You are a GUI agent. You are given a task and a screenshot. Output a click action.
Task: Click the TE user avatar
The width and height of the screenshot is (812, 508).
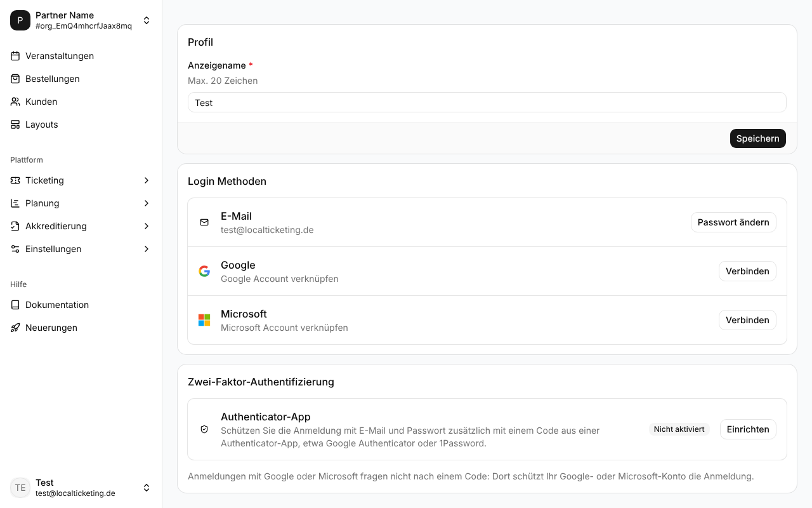[x=20, y=488]
